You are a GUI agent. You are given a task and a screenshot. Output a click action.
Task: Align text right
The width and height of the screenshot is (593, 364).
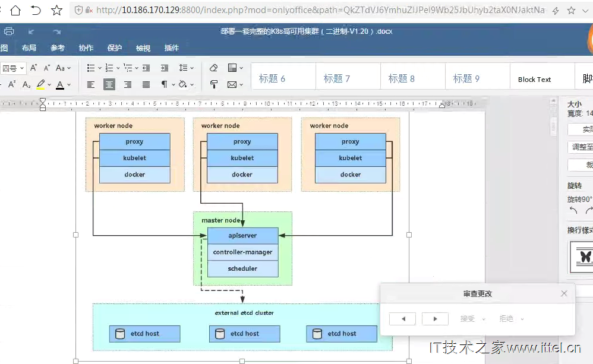pyautogui.click(x=128, y=85)
